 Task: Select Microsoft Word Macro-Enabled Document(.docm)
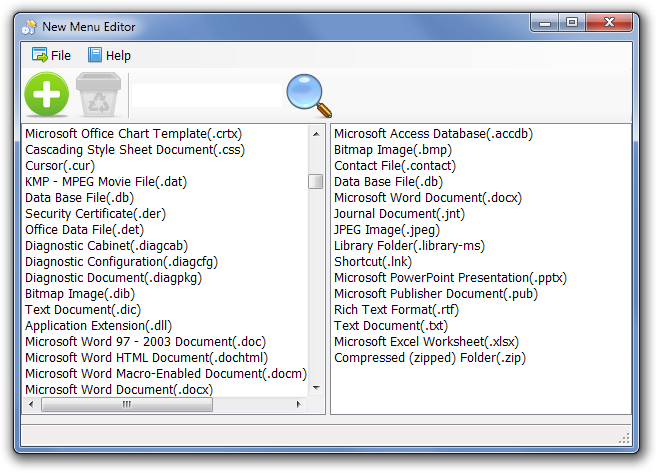pyautogui.click(x=166, y=373)
